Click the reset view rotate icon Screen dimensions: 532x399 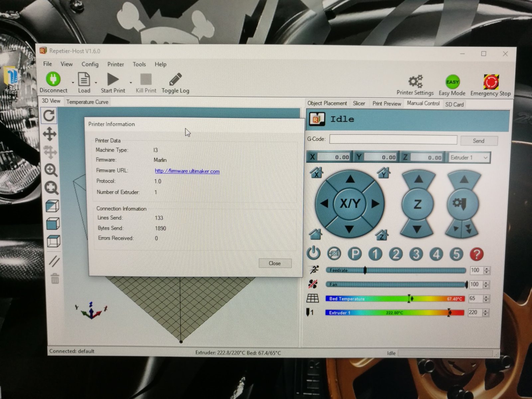click(x=49, y=116)
